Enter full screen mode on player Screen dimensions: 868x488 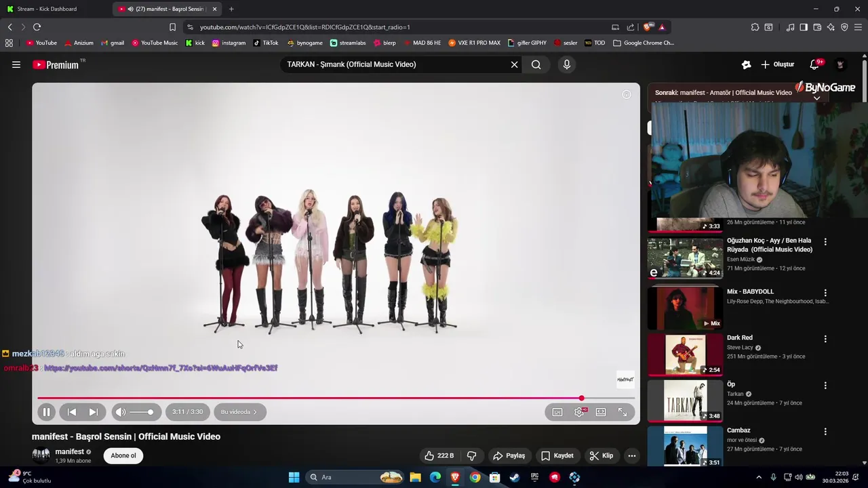623,412
